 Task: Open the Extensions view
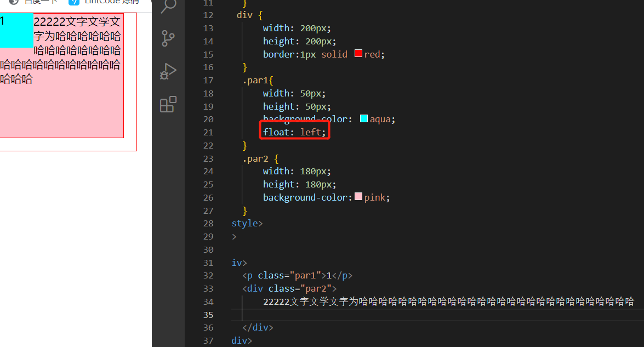(168, 104)
